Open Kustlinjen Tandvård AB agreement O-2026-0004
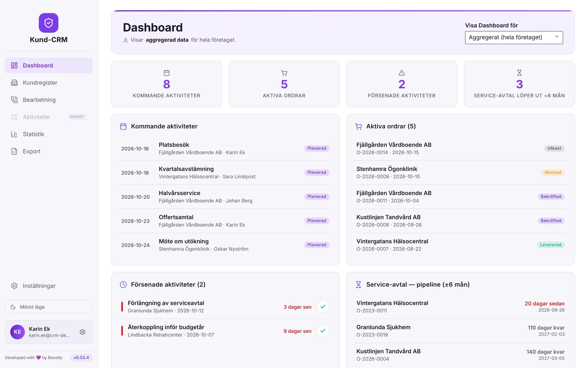 click(460, 355)
